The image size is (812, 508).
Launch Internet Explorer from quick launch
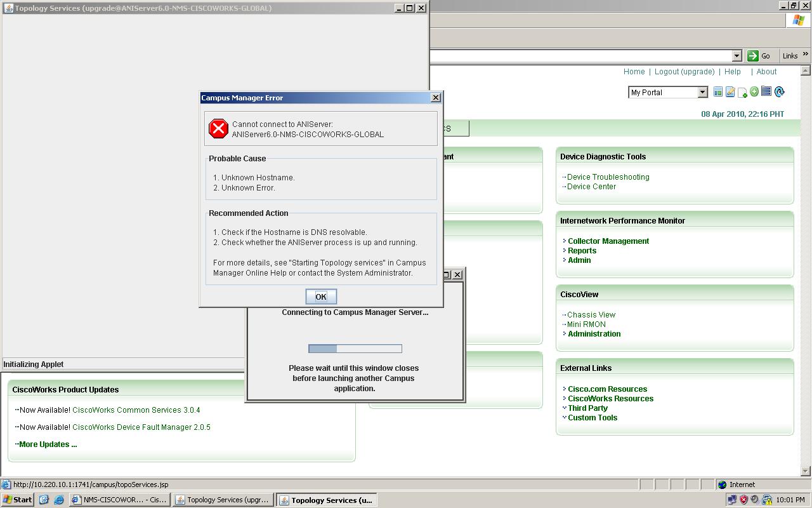pos(59,500)
